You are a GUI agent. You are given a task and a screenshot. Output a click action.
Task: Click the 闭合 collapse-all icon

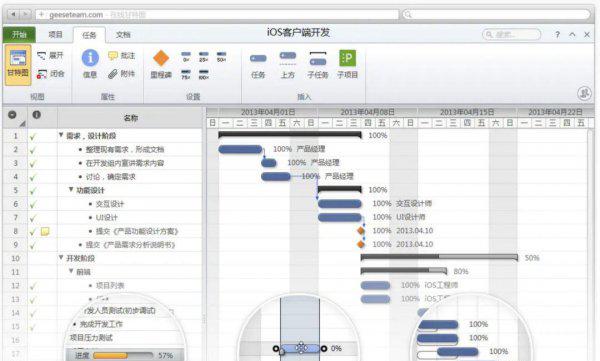42,74
